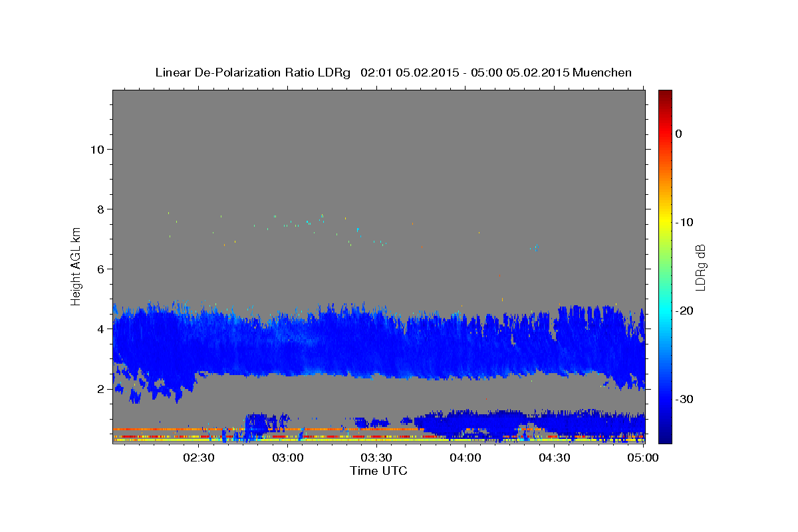The height and width of the screenshot is (532, 798).
Task: Click the colorbar value '0'
Action: (x=679, y=134)
